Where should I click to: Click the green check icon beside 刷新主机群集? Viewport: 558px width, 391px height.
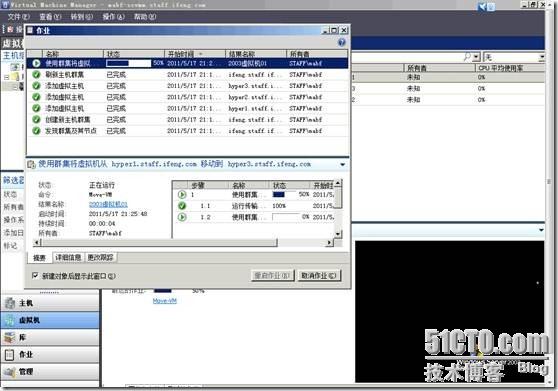tap(36, 75)
